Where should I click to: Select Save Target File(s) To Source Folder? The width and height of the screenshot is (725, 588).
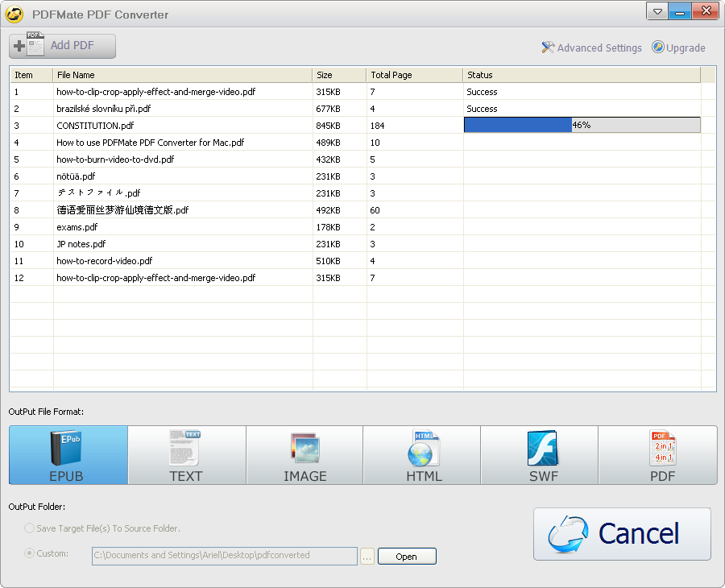pyautogui.click(x=102, y=528)
